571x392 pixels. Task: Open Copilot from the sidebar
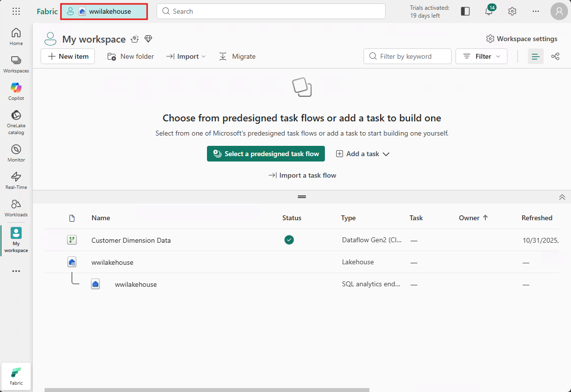coord(16,92)
